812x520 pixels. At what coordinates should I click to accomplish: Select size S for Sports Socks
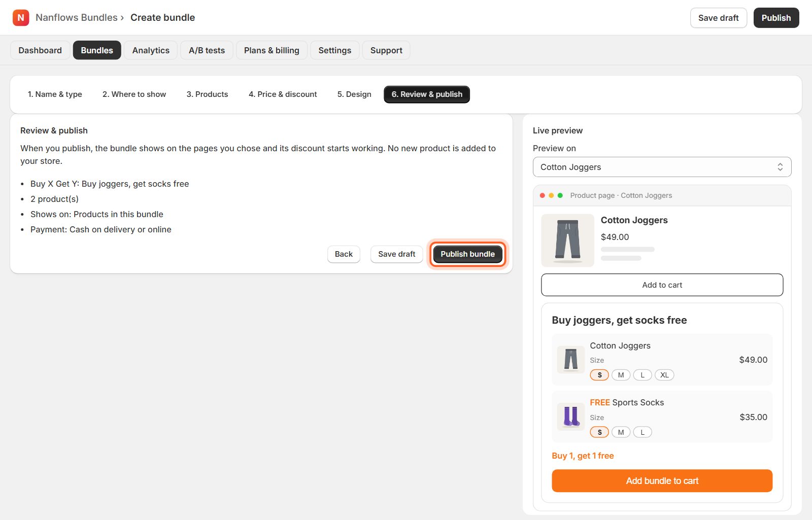click(599, 432)
